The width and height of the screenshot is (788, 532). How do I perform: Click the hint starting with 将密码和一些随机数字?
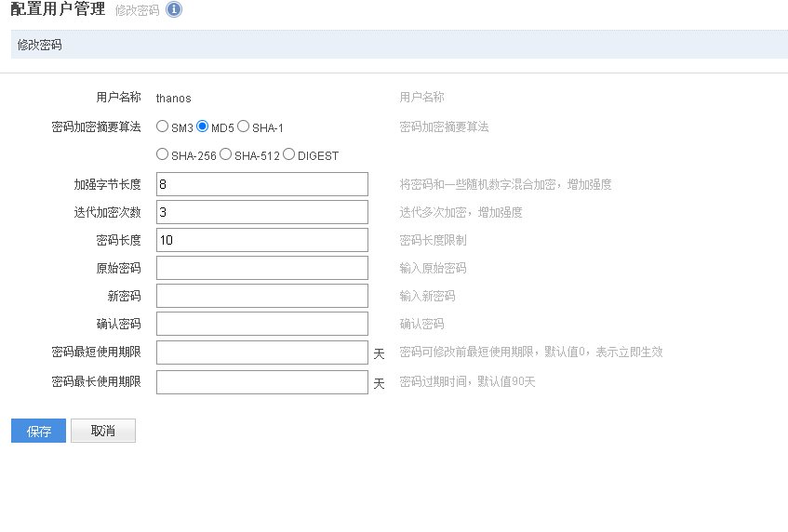[x=505, y=184]
